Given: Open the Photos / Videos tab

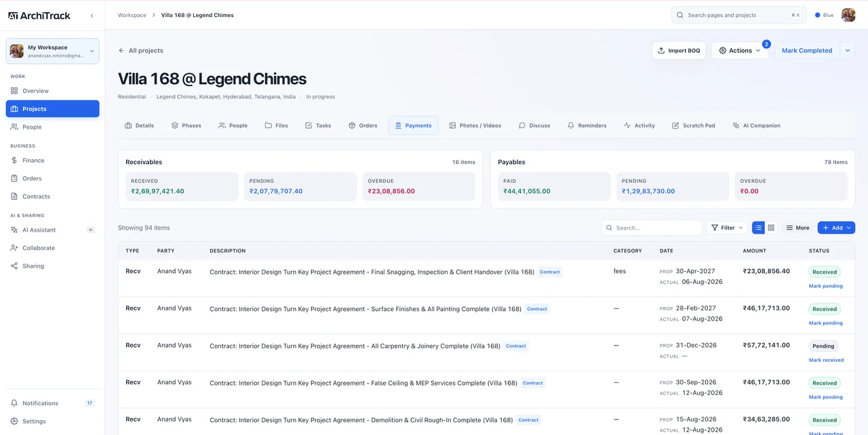Looking at the screenshot, I should (x=475, y=125).
